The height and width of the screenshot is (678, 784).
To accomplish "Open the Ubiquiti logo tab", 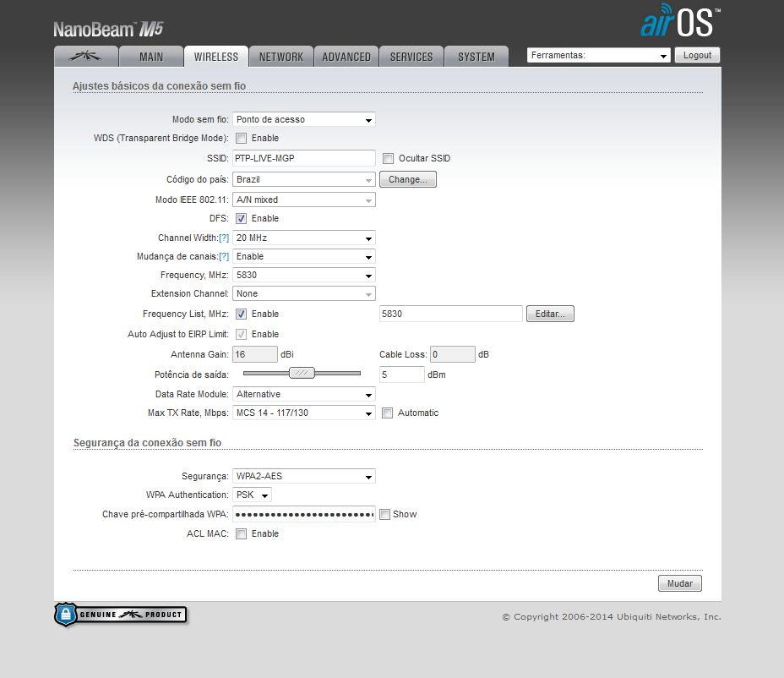I will [x=86, y=57].
